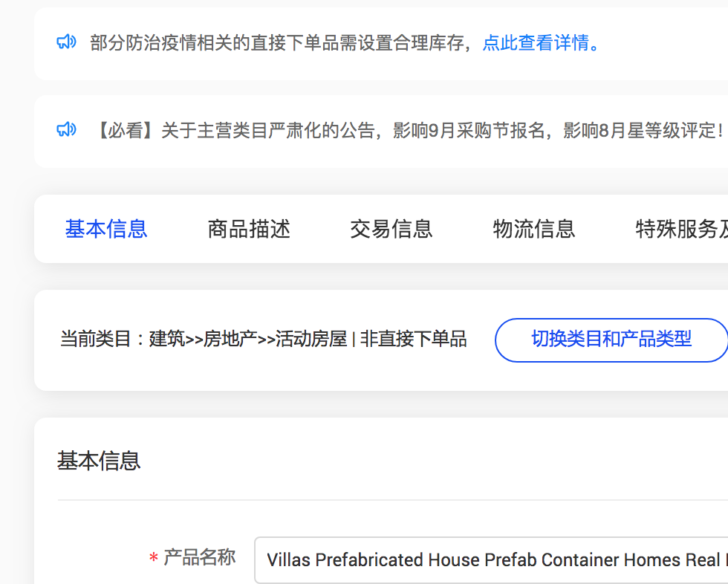Click the 部分防治疫情相关 notice text
728x584 pixels.
pyautogui.click(x=281, y=42)
